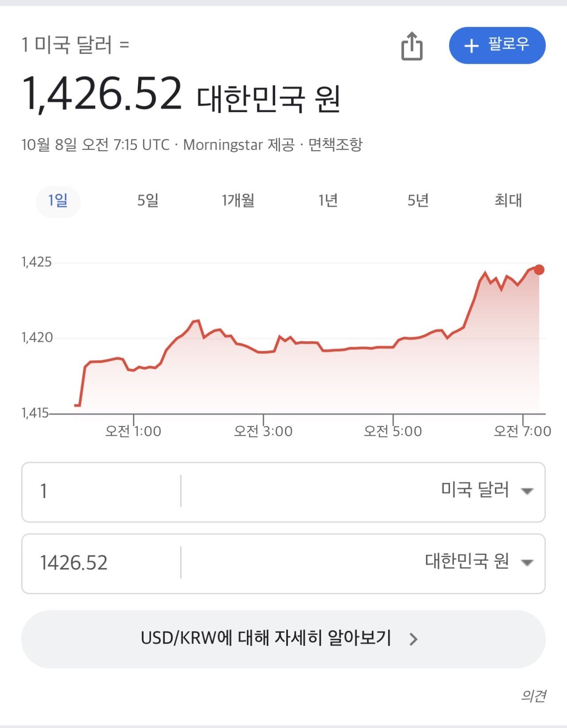Show the 1개월 chart range
This screenshot has height=728, width=567.
point(238,201)
